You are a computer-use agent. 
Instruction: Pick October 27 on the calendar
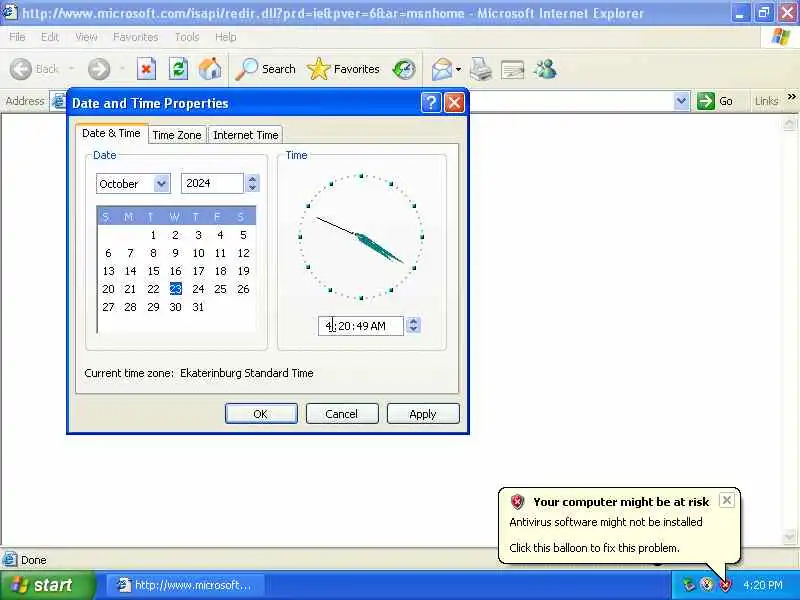click(x=108, y=307)
